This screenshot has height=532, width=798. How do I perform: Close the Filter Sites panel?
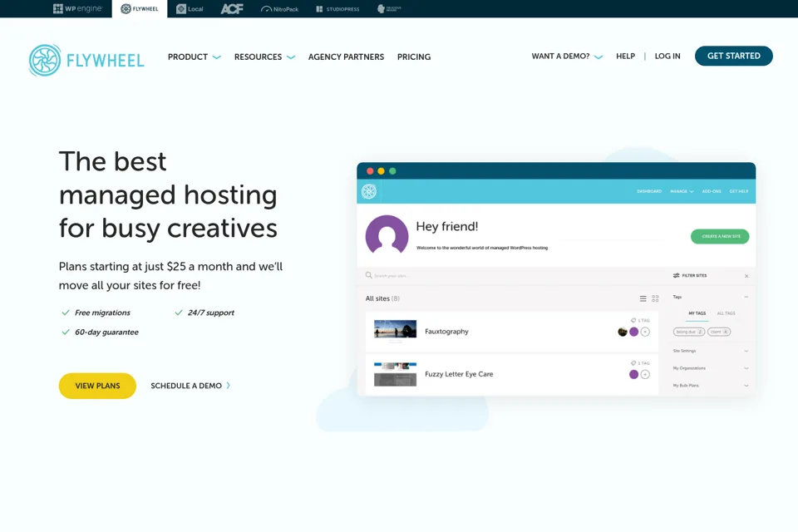[x=746, y=276]
